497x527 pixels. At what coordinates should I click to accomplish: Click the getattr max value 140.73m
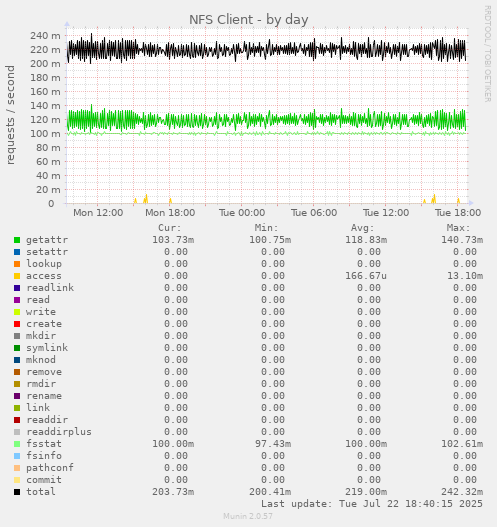coord(462,240)
